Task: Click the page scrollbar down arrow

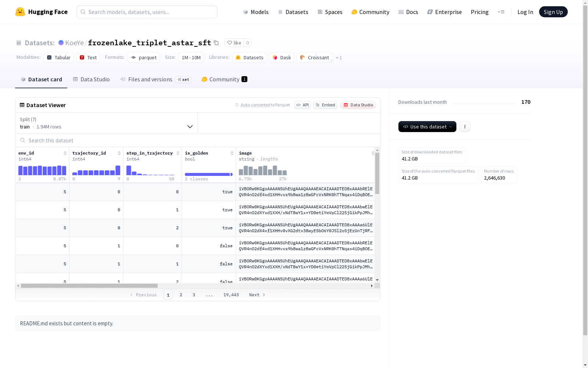Action: [585, 365]
